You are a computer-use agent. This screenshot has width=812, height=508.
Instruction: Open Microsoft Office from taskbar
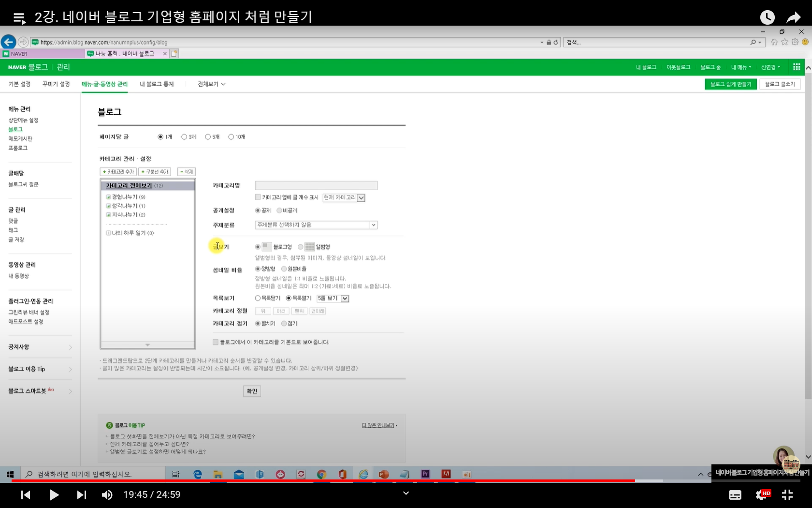click(343, 474)
